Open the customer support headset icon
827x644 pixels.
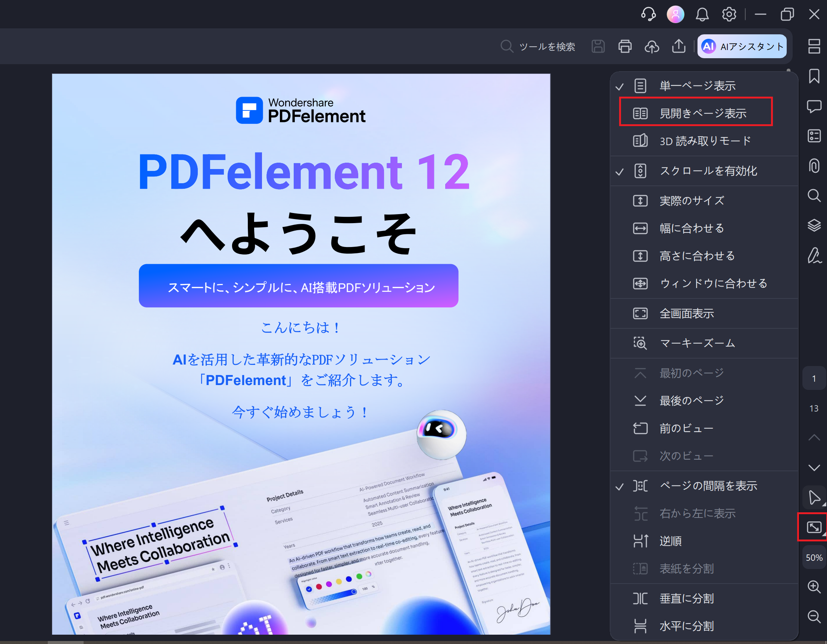648,15
